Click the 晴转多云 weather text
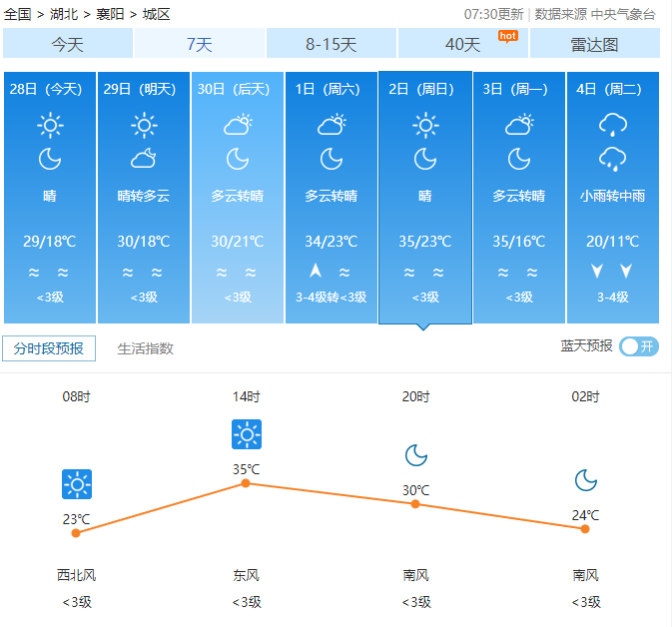Image resolution: width=672 pixels, height=627 pixels. coord(144,196)
